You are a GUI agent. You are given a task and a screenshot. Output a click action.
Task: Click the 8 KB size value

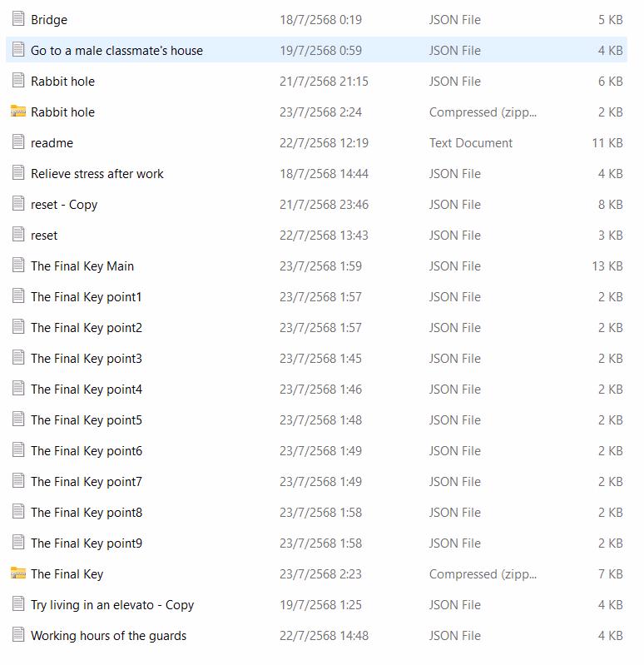coord(611,205)
